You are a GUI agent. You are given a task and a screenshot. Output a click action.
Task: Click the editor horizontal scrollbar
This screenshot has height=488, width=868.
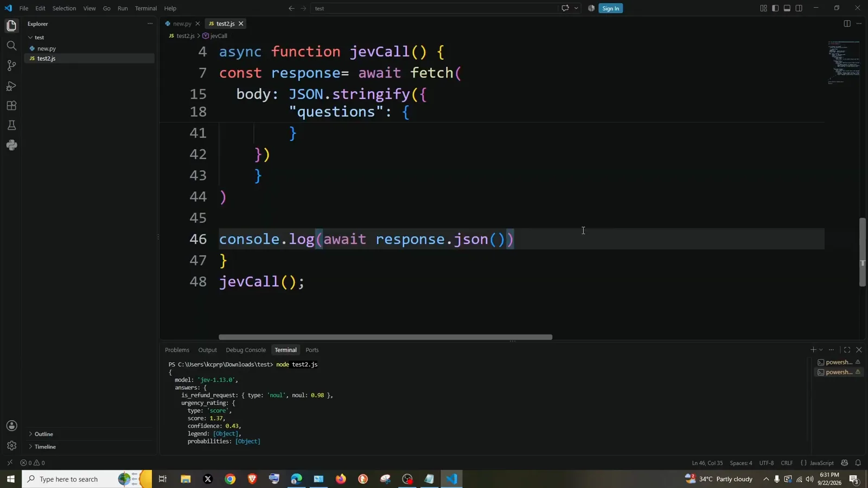click(x=385, y=337)
